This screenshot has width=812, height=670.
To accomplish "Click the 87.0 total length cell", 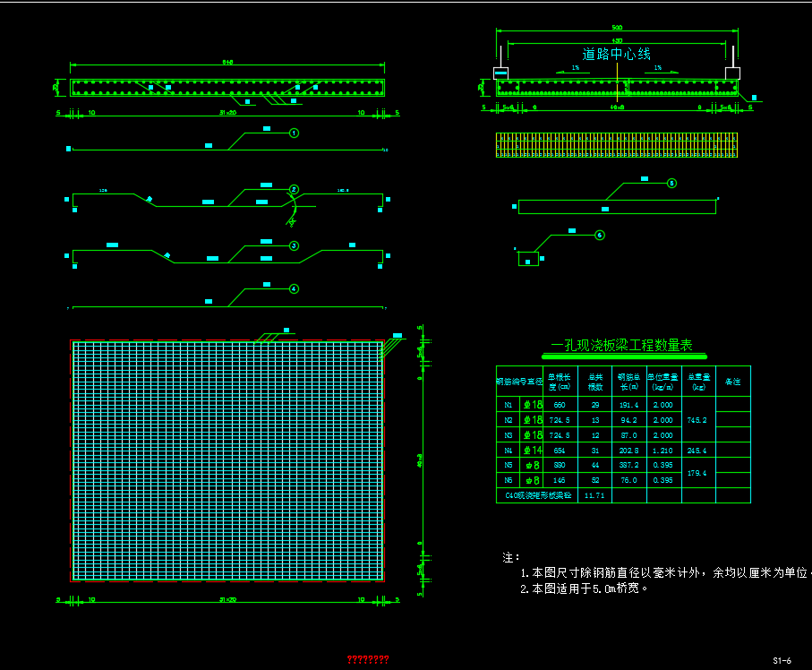I will click(628, 435).
